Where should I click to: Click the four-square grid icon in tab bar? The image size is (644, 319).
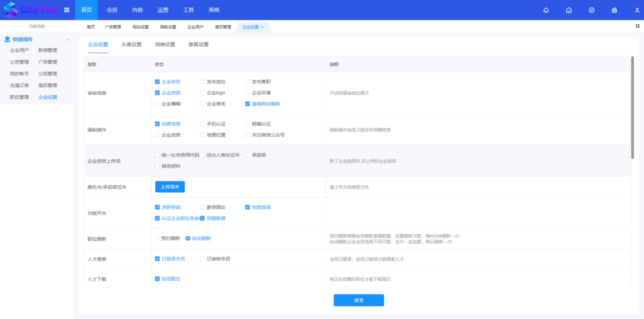coord(638,26)
